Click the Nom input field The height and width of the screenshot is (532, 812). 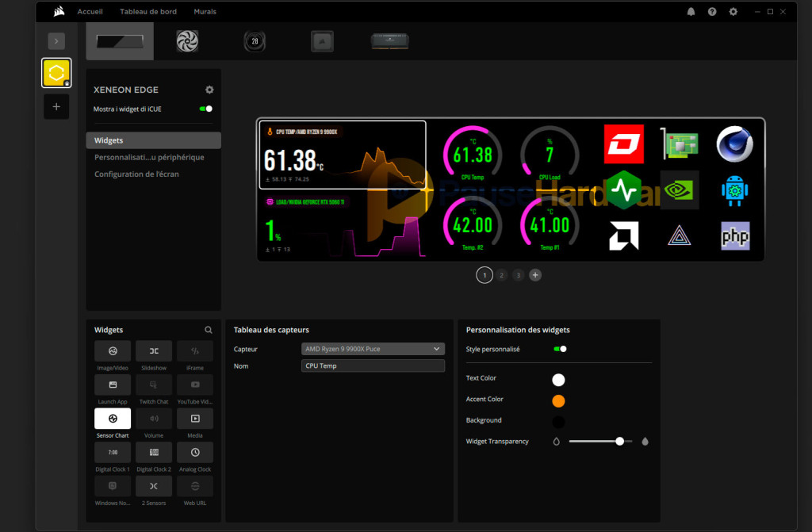[x=373, y=366]
